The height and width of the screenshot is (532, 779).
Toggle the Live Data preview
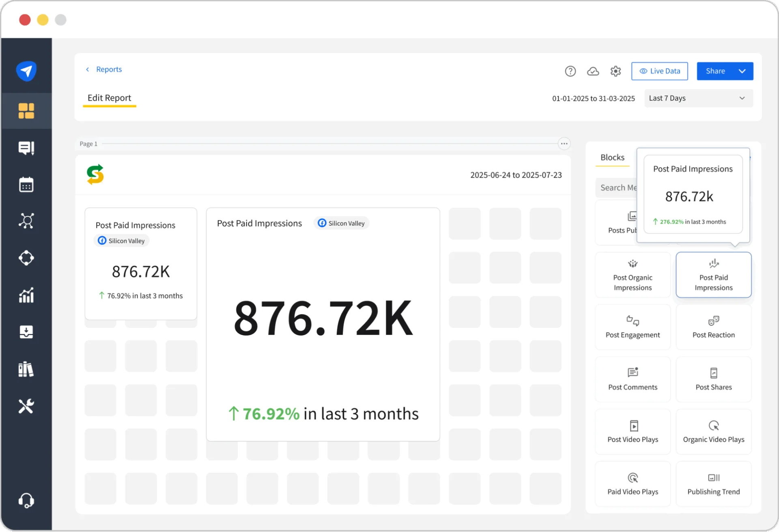(x=659, y=71)
